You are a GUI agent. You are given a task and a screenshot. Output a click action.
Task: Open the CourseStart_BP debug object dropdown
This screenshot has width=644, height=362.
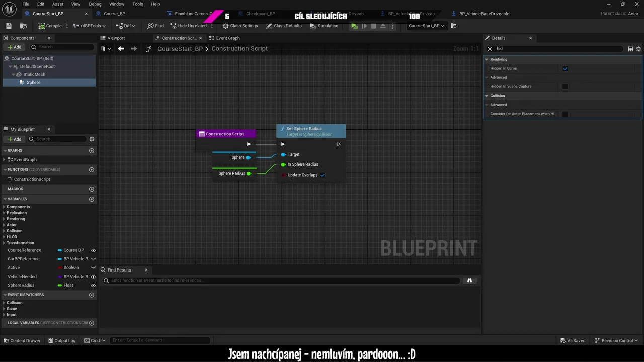(427, 26)
